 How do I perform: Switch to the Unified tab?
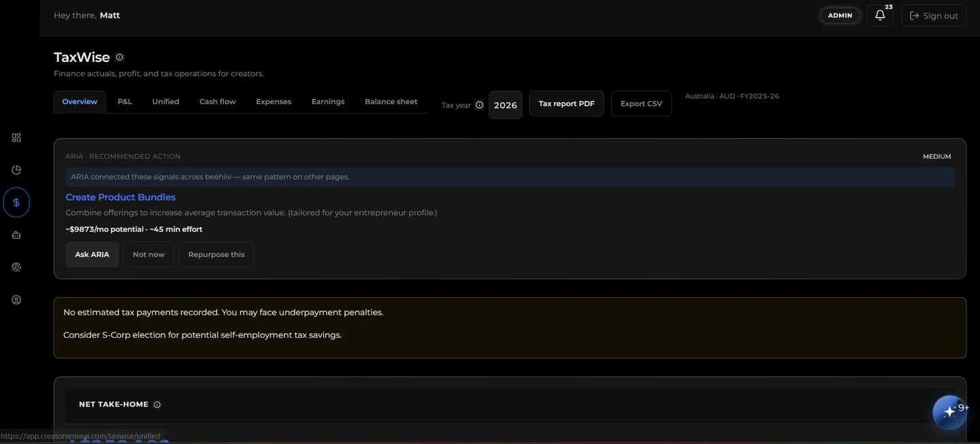pyautogui.click(x=165, y=102)
